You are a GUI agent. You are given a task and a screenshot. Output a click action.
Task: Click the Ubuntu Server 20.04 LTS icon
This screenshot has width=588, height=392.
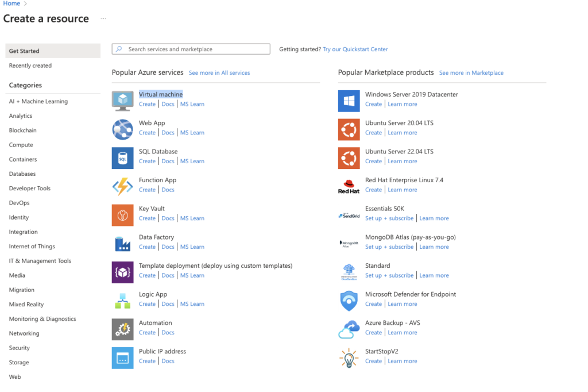click(x=349, y=129)
